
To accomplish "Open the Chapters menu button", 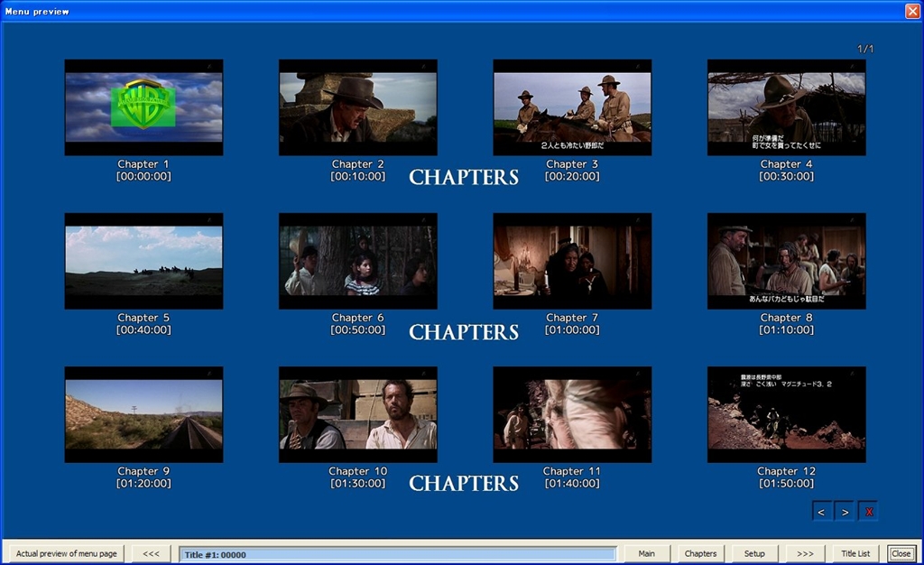I will tap(700, 553).
